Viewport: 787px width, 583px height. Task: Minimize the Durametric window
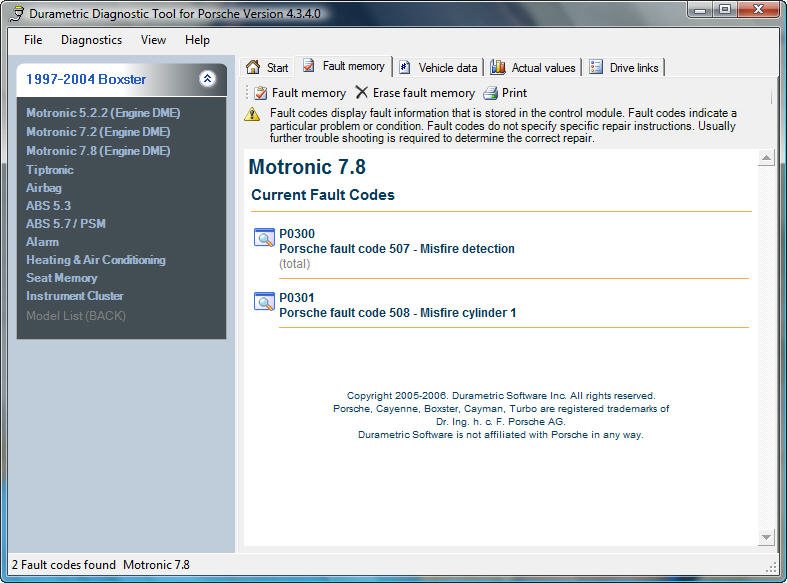[x=700, y=10]
